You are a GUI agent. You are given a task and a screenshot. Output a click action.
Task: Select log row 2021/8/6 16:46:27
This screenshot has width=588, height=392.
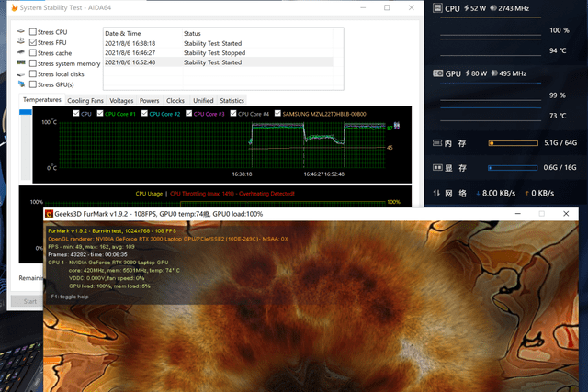point(218,53)
